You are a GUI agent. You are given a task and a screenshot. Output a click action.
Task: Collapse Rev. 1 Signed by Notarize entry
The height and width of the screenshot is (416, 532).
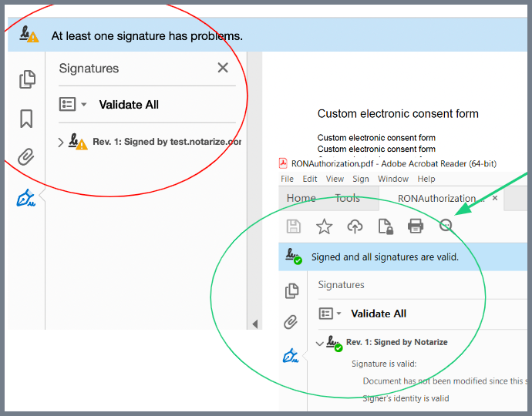click(319, 344)
